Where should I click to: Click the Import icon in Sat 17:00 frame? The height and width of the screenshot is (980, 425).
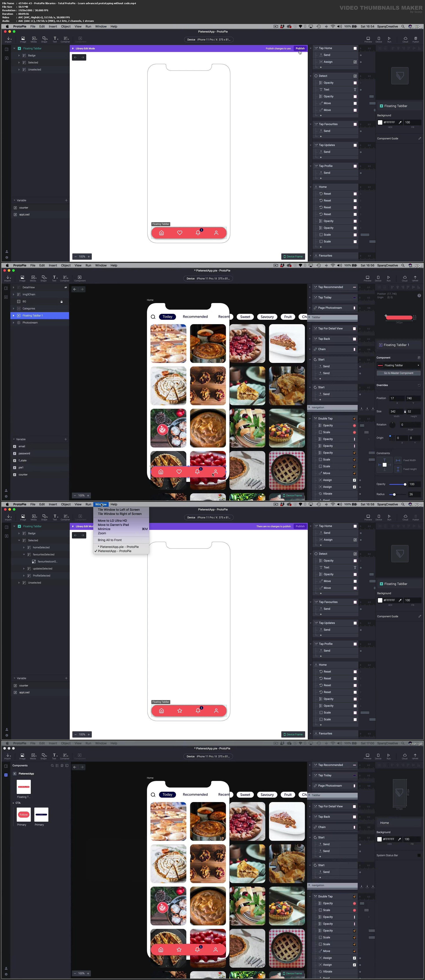[x=8, y=756]
